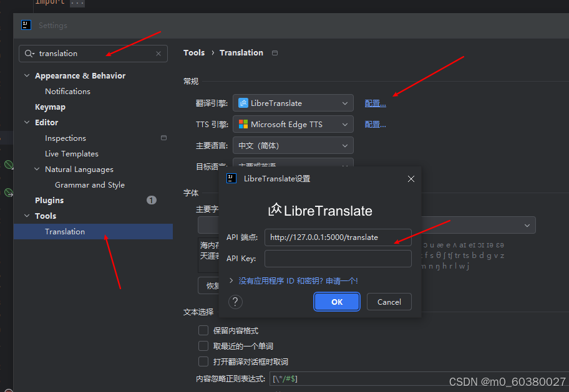Screen dimensions: 569x392
Task: Focus the API 端点 URL field
Action: (338, 237)
